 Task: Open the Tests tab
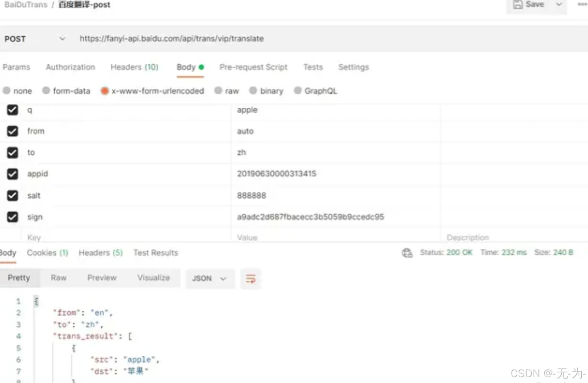click(x=313, y=67)
